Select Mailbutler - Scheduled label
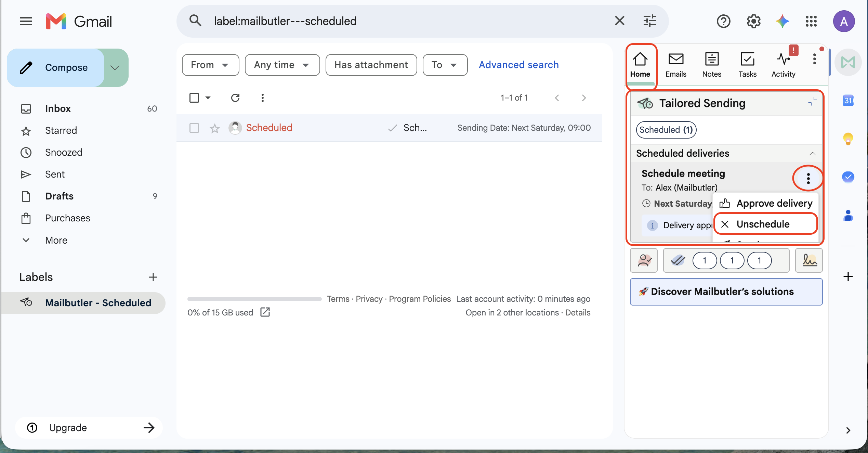The width and height of the screenshot is (868, 453). [x=83, y=303]
